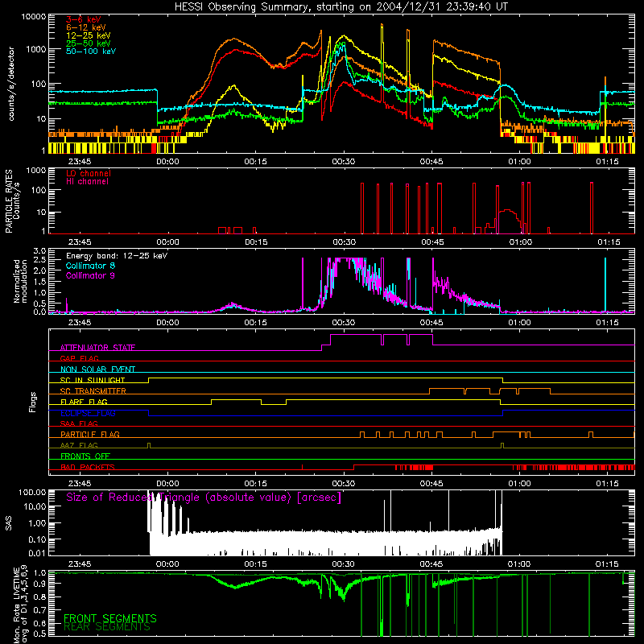Click the HESSI Observing Summary title text
The image size is (644, 644).
click(341, 7)
